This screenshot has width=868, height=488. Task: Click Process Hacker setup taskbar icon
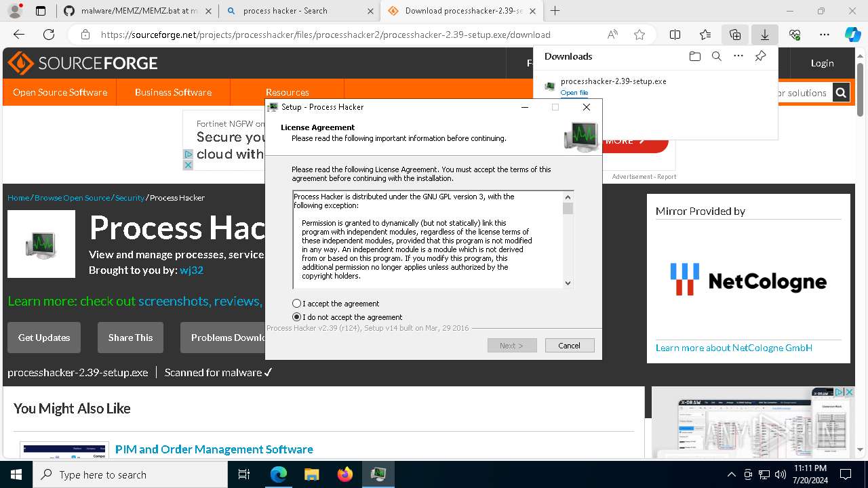[378, 475]
